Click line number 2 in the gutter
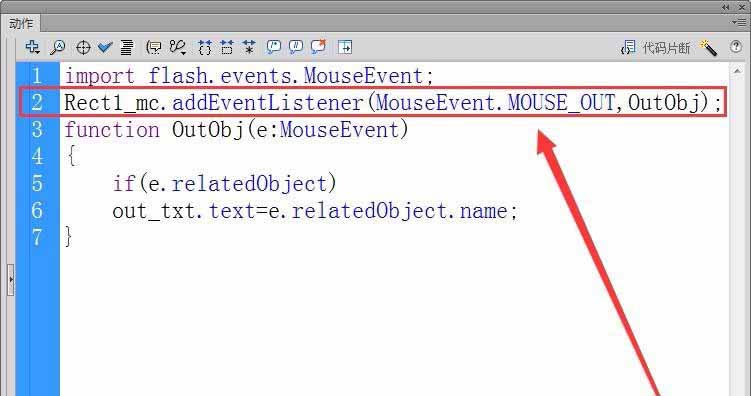 37,102
